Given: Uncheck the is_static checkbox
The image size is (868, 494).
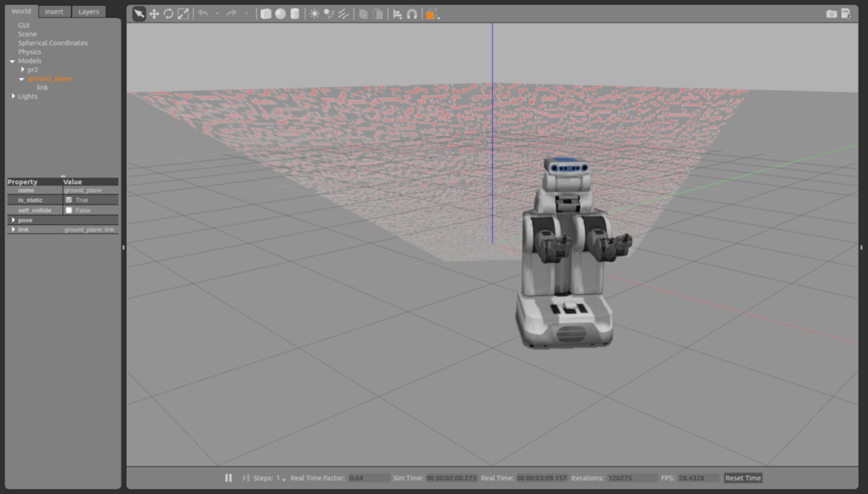Looking at the screenshot, I should click(x=69, y=200).
